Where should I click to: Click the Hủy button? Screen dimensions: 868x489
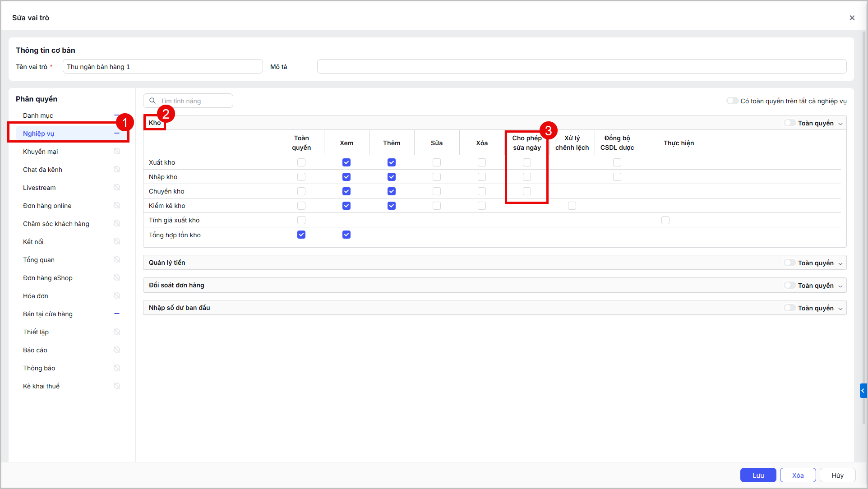(837, 475)
